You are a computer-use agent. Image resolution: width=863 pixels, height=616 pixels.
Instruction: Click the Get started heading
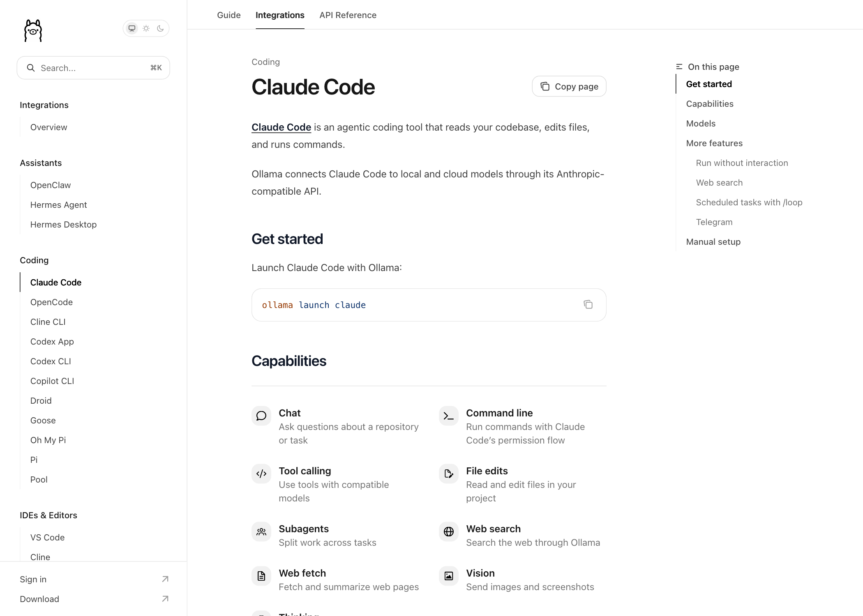(x=287, y=239)
